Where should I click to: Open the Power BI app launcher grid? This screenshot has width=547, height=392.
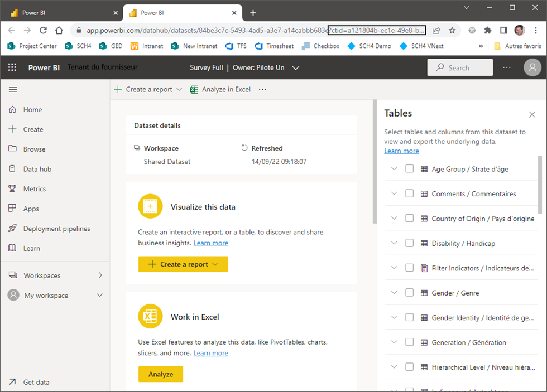[x=12, y=67]
